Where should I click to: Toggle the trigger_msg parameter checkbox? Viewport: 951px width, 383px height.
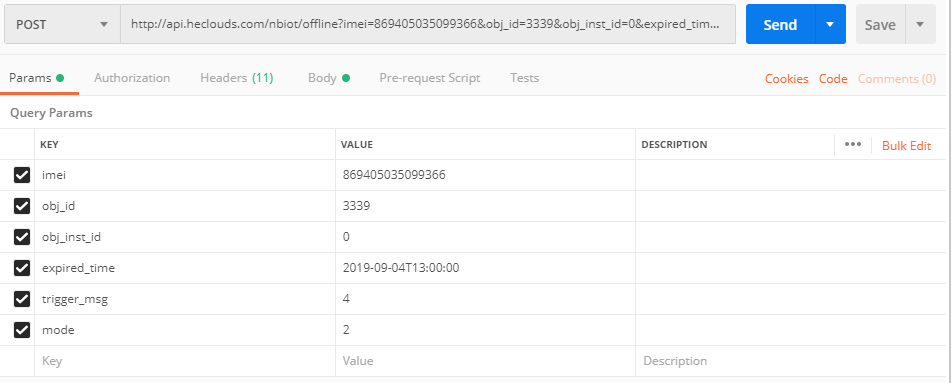(x=22, y=299)
